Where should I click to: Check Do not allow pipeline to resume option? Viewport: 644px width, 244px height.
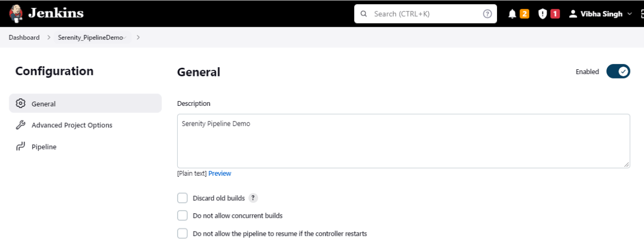182,234
